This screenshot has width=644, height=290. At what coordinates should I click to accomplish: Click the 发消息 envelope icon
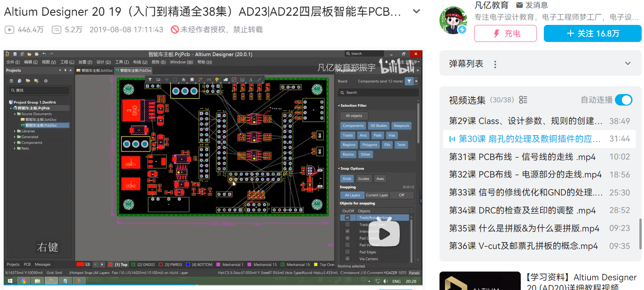pyautogui.click(x=519, y=5)
